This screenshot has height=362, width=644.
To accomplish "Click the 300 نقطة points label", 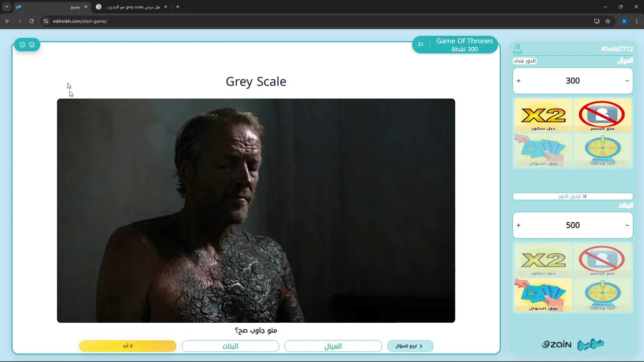I will click(x=464, y=49).
